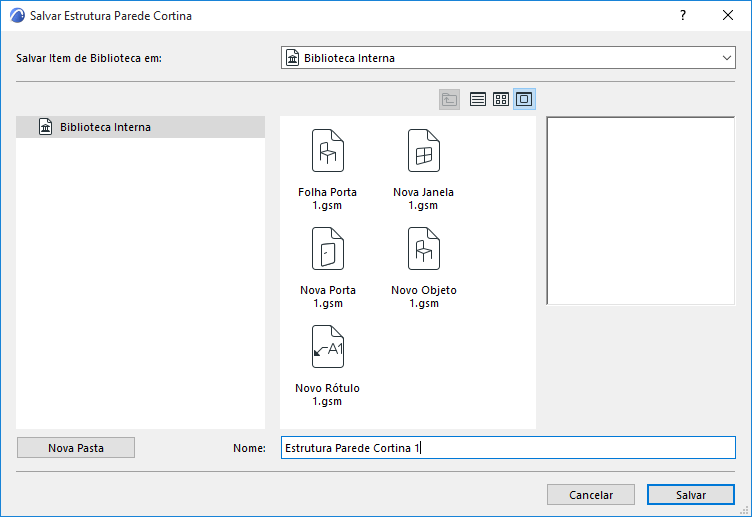Select the Nova Porta 1.gsm file icon
This screenshot has height=517, width=752.
(328, 248)
